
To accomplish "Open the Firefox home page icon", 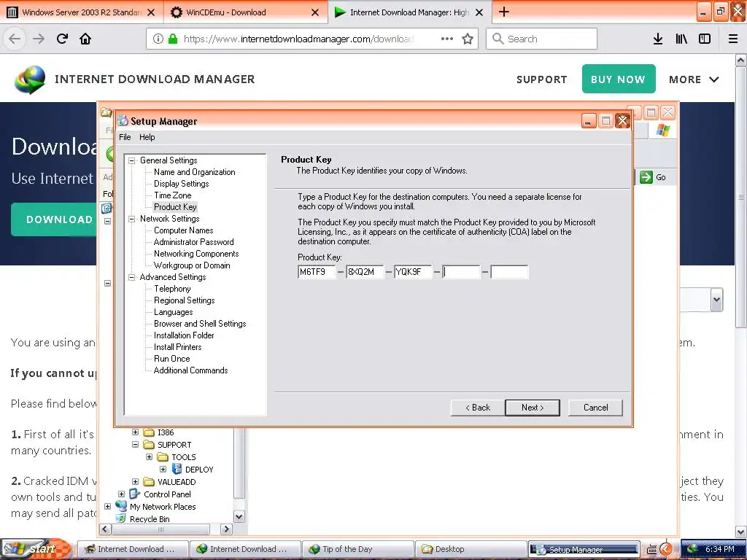I will [85, 39].
